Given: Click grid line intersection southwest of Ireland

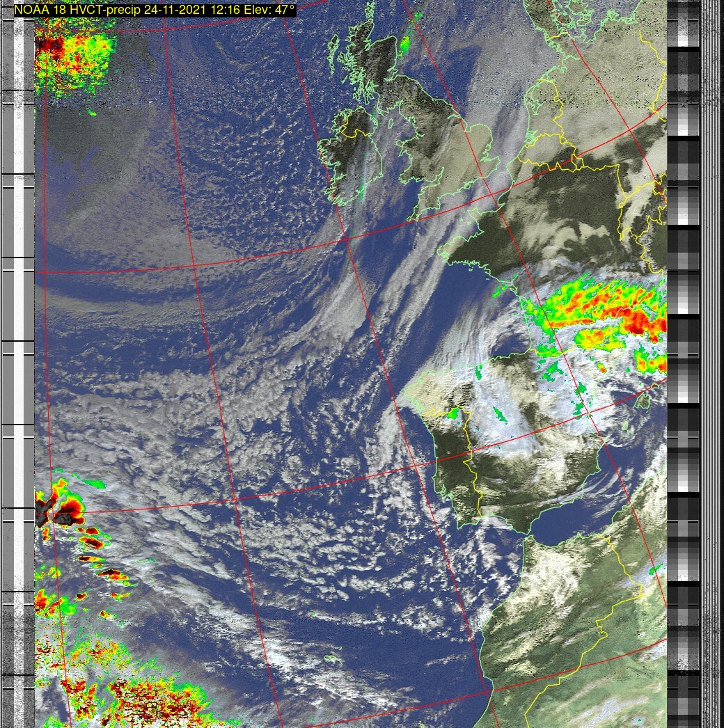Looking at the screenshot, I should pos(346,239).
